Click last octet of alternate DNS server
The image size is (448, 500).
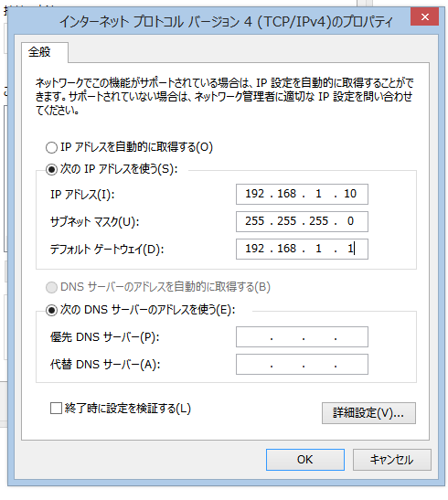(351, 364)
